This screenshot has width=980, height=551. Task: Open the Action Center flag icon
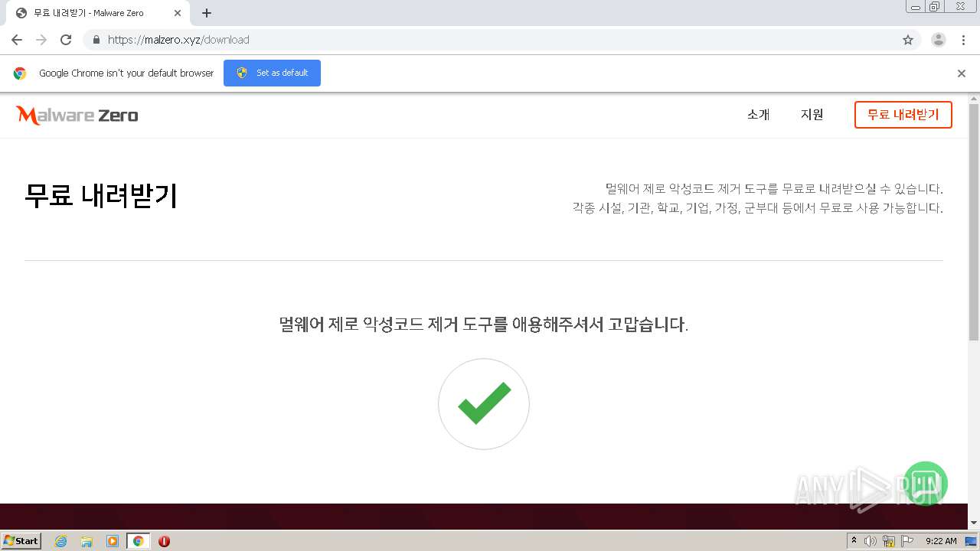click(907, 541)
